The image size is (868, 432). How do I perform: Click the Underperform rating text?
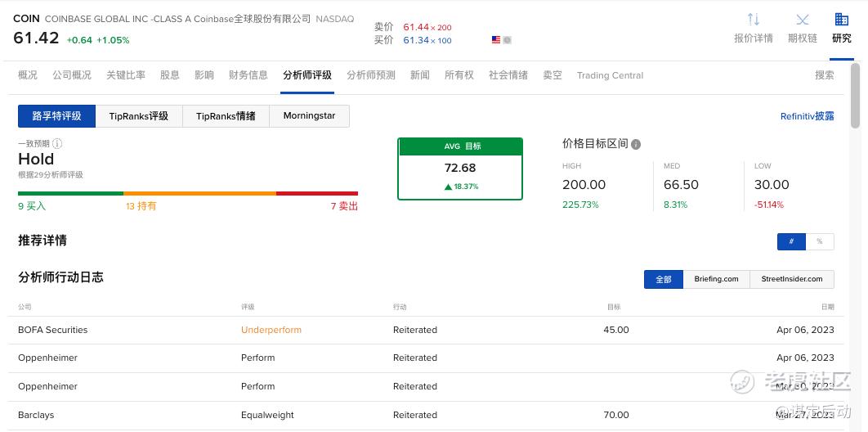pos(271,330)
